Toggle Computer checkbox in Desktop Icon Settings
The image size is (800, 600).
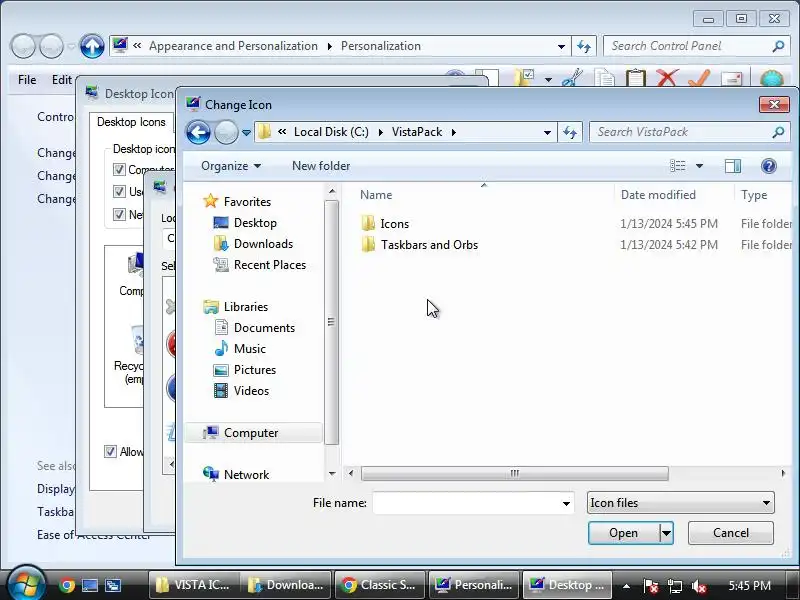(x=119, y=169)
